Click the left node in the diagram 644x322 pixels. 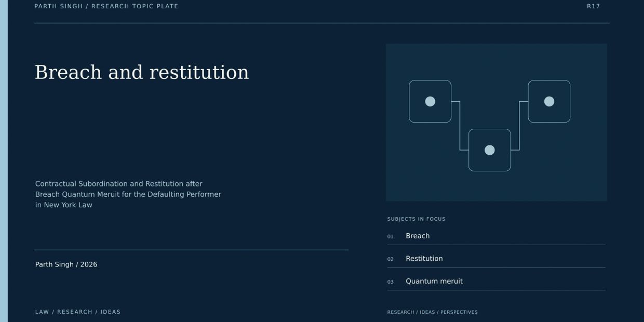[430, 101]
